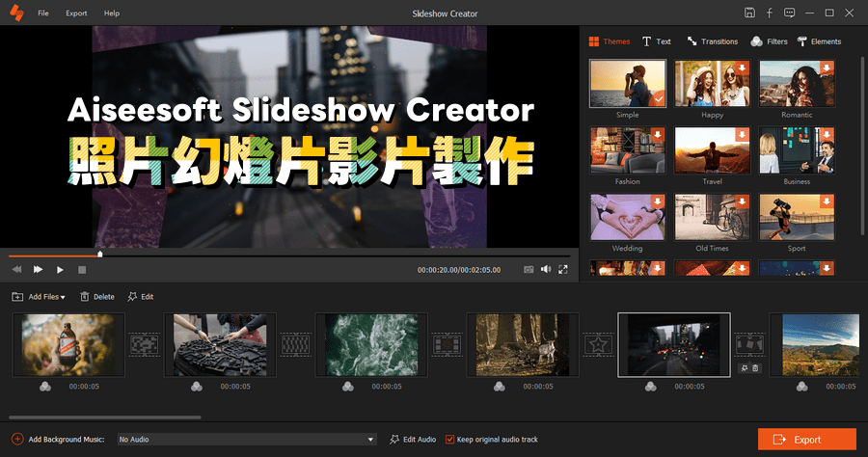Click the themes panel vertical scrollbar
Viewport: 868px width, 457px height.
(862, 145)
